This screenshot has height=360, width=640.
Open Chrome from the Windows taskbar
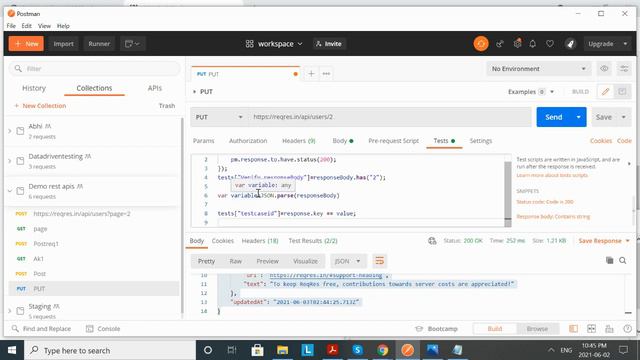tap(382, 350)
